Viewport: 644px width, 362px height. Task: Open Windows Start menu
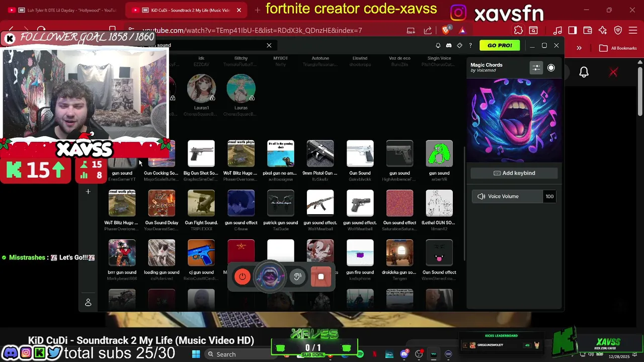click(x=196, y=354)
